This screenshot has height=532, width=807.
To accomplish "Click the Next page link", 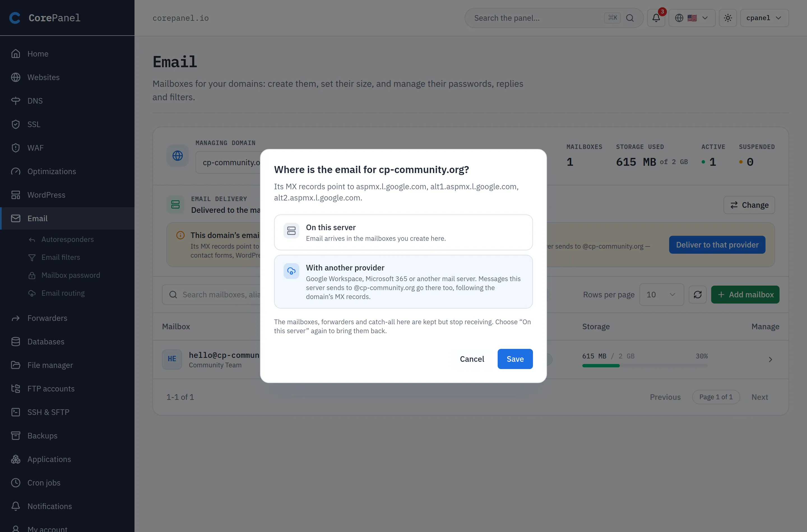I will pyautogui.click(x=759, y=397).
